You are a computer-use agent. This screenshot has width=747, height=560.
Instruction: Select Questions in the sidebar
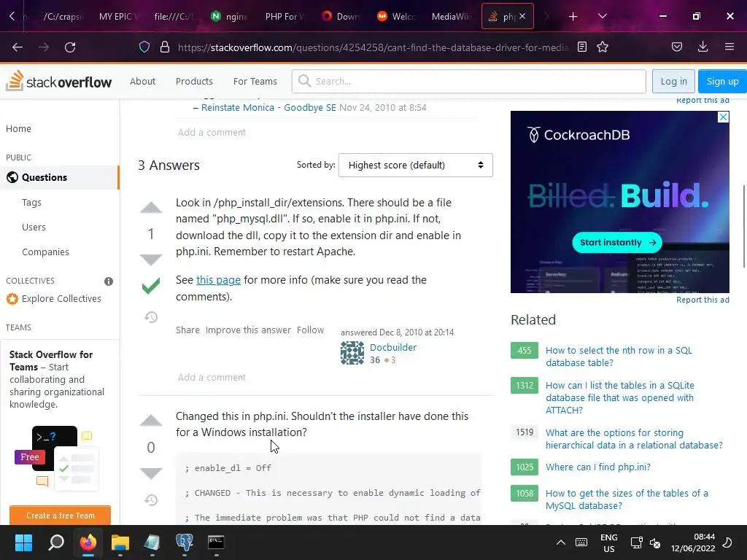click(x=59, y=177)
